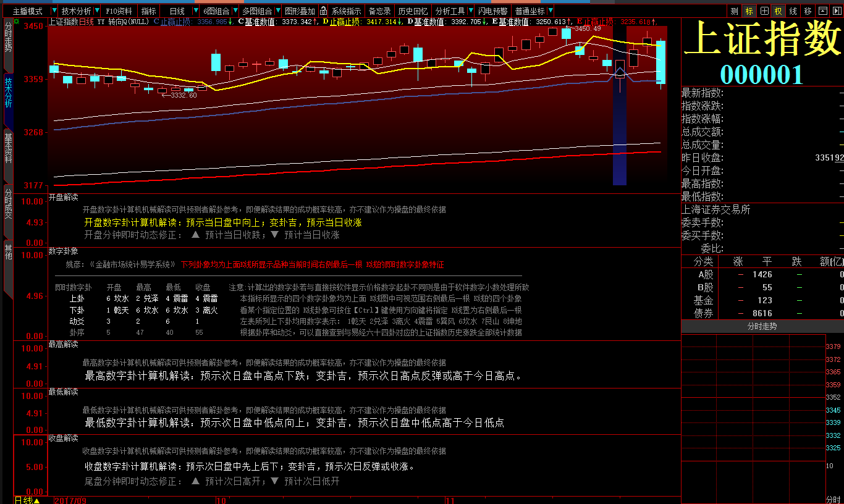Expand the dropdown arrow beside 技术分析 toolbar

[x=98, y=11]
